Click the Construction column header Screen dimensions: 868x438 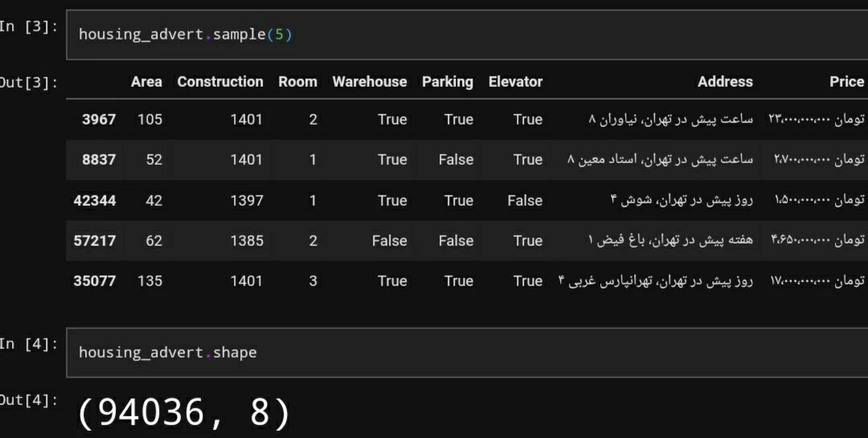(x=220, y=82)
